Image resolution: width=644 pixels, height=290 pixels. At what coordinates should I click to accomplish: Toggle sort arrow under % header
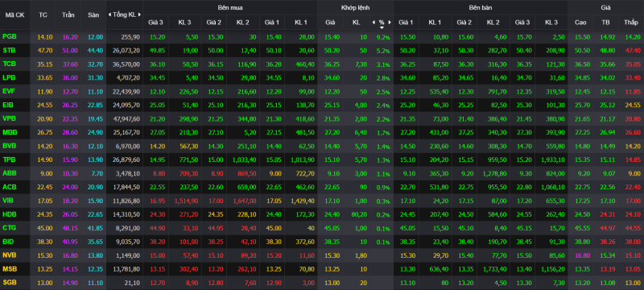tap(382, 27)
